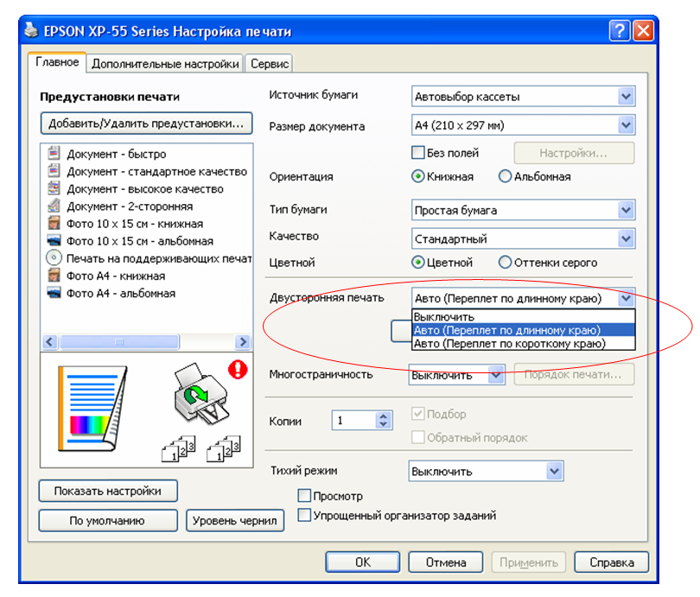Click the Порядок печати... button
The width and height of the screenshot is (700, 597).
[x=574, y=374]
